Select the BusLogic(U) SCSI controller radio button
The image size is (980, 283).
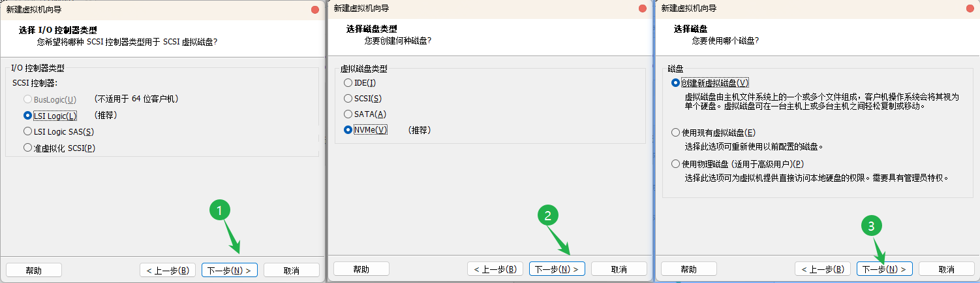[27, 99]
